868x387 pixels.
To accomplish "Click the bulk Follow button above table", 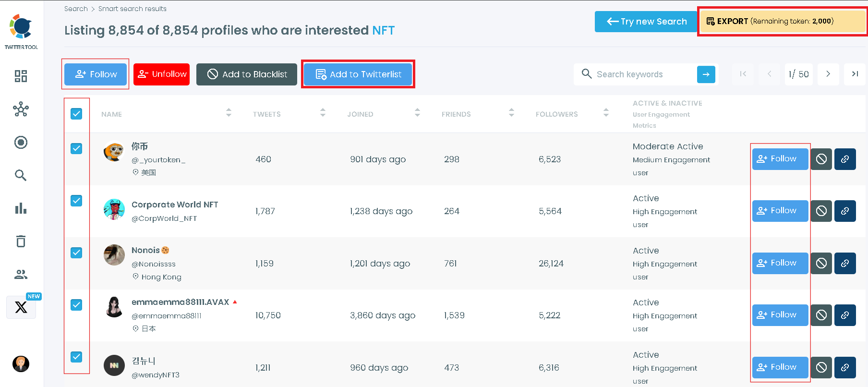I will (x=96, y=74).
